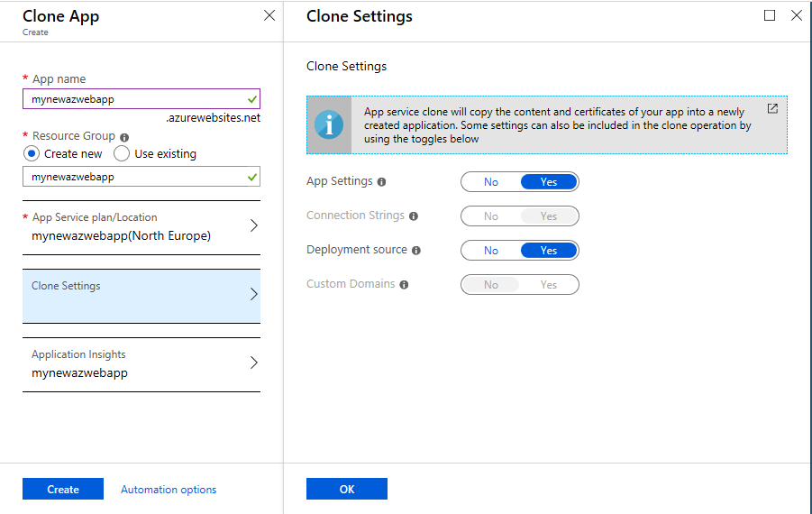Click the Create button
This screenshot has height=514, width=812.
click(x=63, y=489)
